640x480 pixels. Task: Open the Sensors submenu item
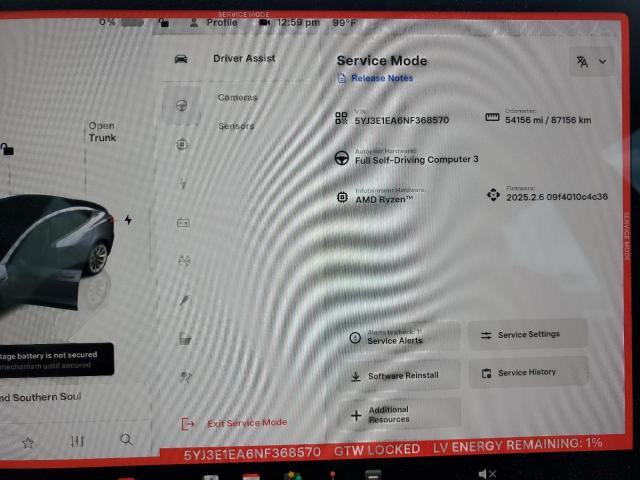coord(236,126)
